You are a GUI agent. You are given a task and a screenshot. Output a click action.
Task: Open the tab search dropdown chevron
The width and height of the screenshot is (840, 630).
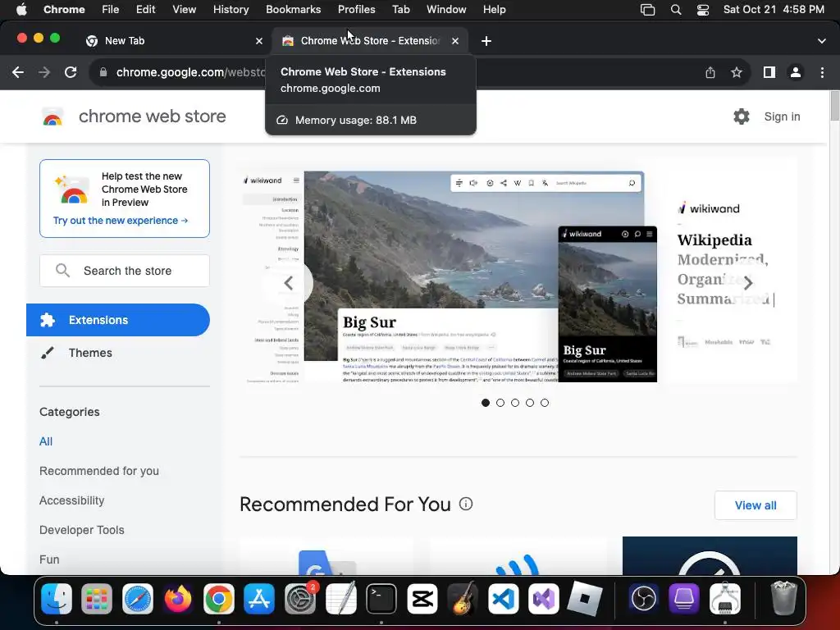coord(822,41)
